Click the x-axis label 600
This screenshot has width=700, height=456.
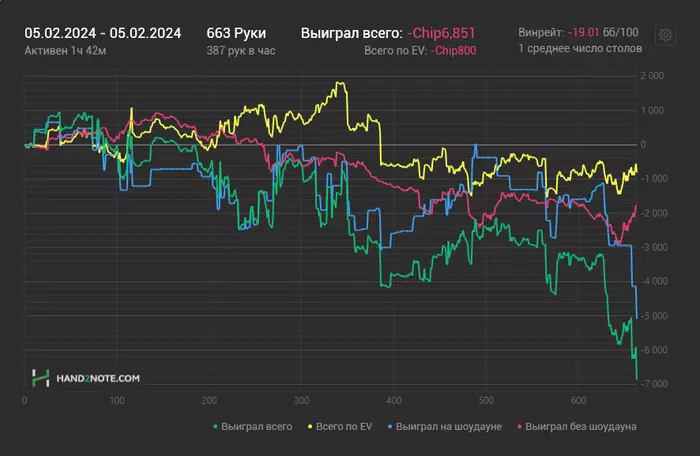click(x=578, y=401)
